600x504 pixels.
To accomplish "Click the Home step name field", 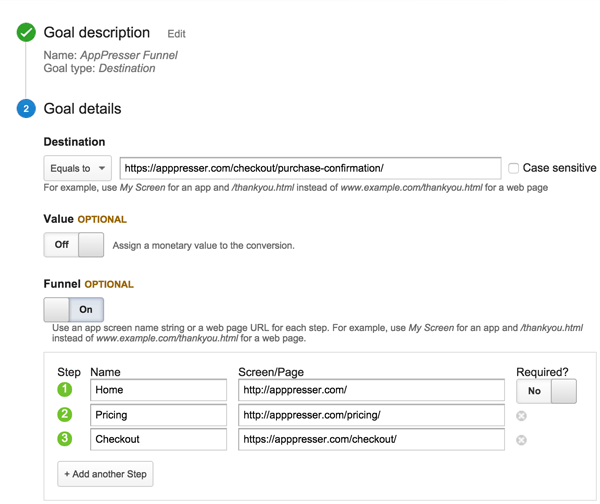I will tap(158, 390).
